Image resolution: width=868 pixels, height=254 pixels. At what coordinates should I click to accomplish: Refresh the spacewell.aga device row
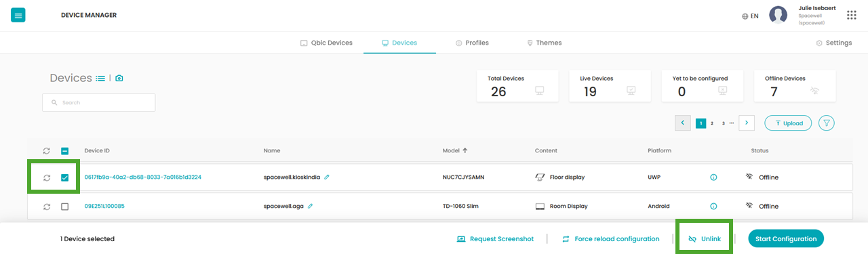click(x=47, y=207)
